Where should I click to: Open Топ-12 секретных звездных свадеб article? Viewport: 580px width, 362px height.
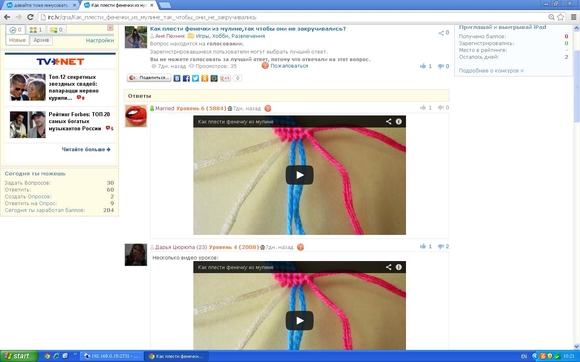pyautogui.click(x=74, y=88)
